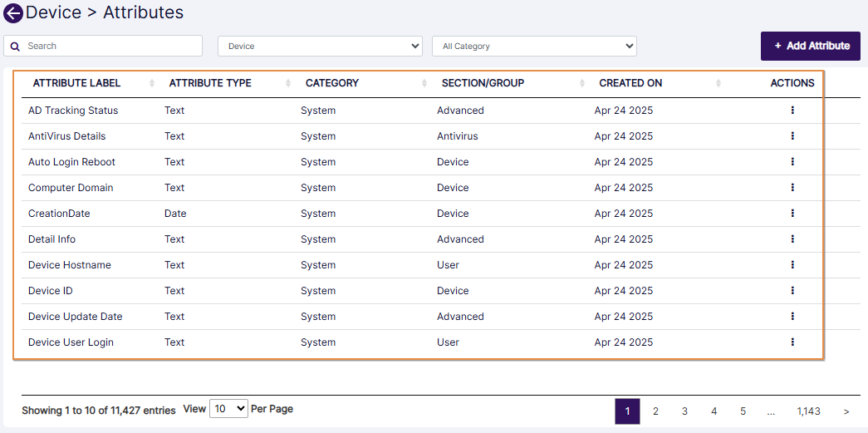Go to page 5
The height and width of the screenshot is (433, 868).
(743, 411)
